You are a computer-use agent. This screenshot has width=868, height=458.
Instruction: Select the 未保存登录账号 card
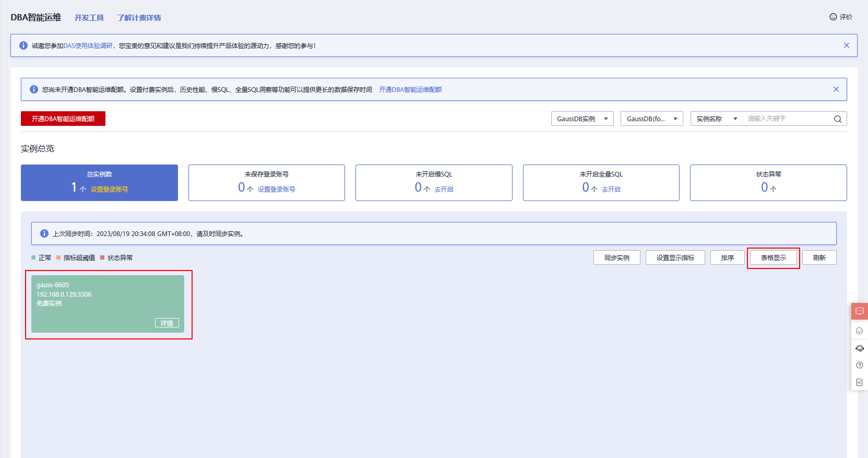point(267,183)
